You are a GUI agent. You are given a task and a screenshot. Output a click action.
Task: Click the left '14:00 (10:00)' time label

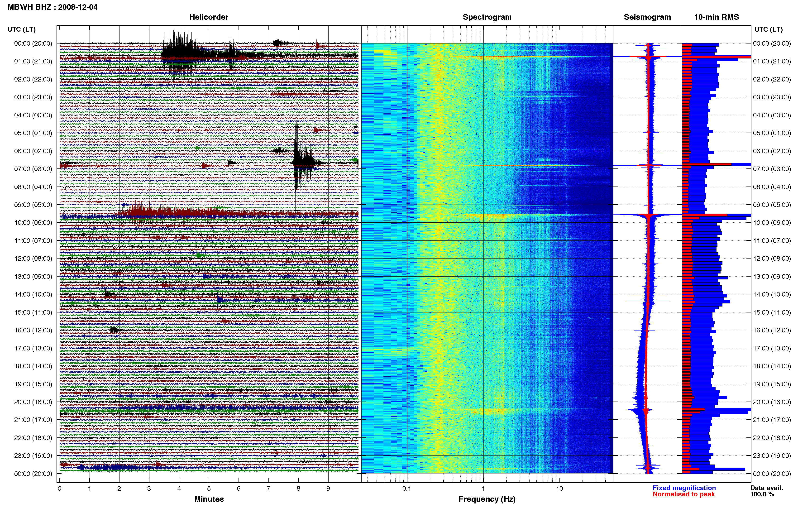(x=33, y=294)
